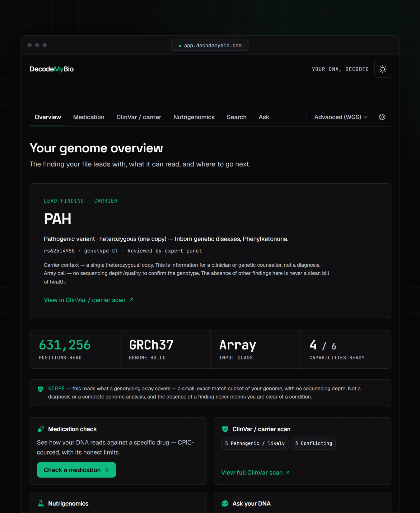Click the 4 / 6 capabilities ready value
420x513 pixels.
tap(323, 345)
